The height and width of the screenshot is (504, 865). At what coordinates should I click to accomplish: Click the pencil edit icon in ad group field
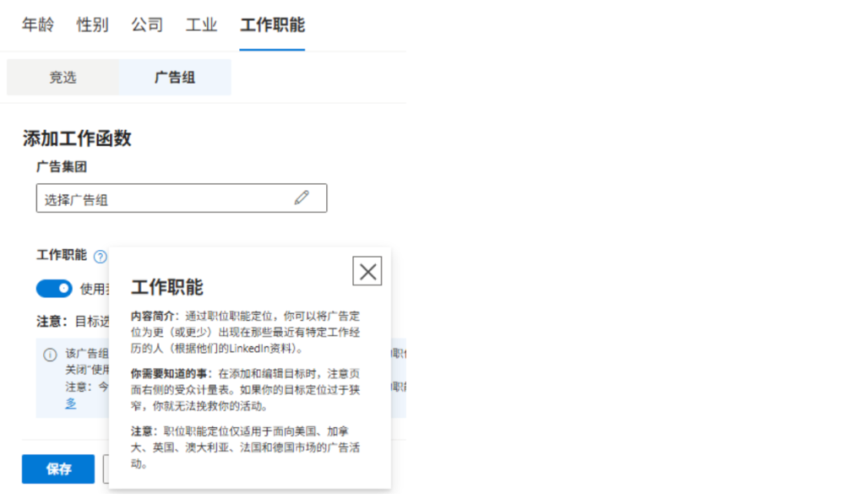302,198
